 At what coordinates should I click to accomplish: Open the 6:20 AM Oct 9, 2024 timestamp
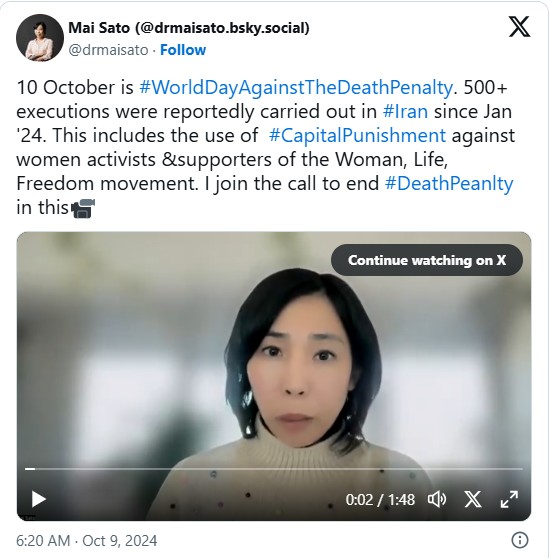(86, 541)
